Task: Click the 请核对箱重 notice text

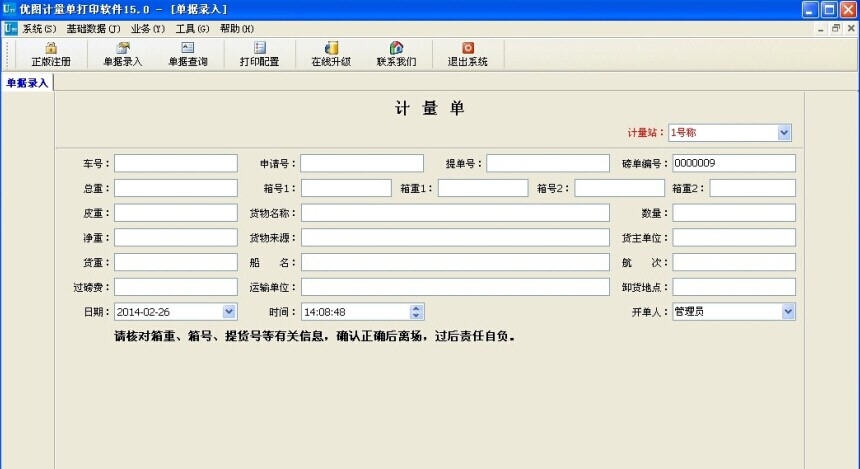Action: [x=315, y=336]
